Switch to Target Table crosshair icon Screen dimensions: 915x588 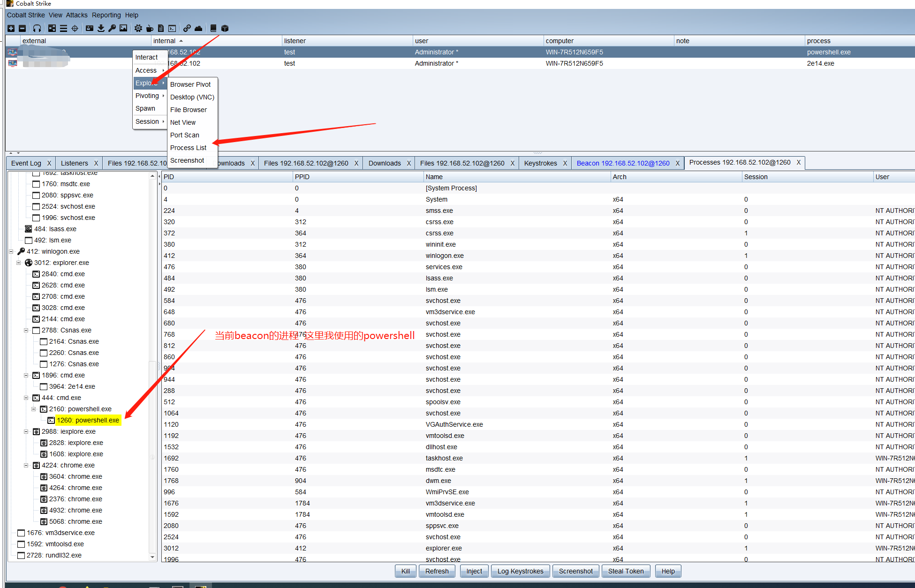pyautogui.click(x=75, y=28)
